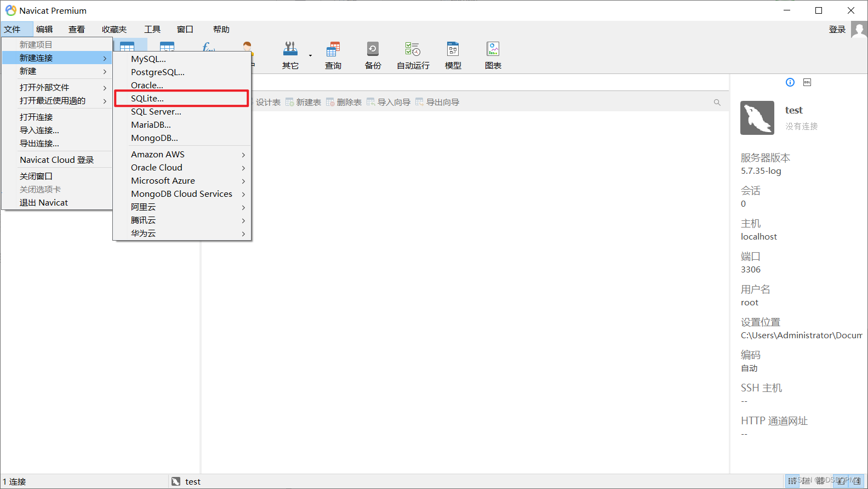Click Navicat Cloud 登录 menu item
Viewport: 868px width, 489px height.
(x=57, y=160)
